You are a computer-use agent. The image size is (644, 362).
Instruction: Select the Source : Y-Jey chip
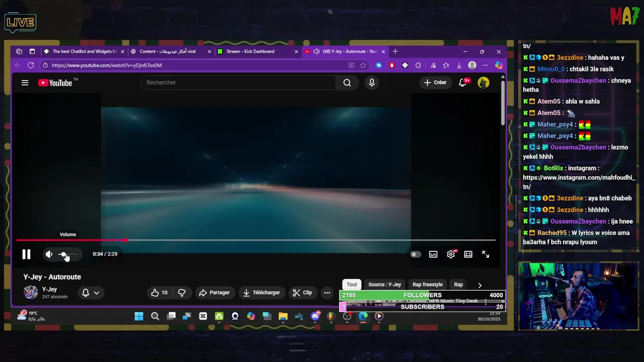384,285
